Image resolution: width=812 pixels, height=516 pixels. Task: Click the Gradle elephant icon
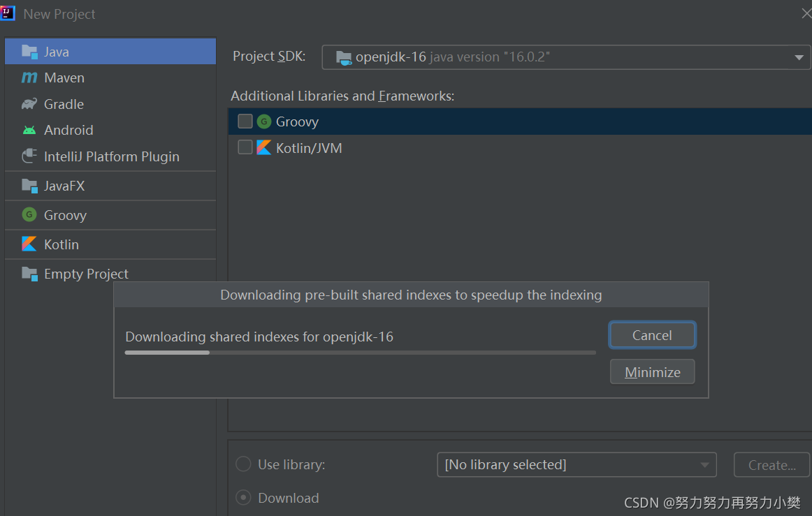(x=29, y=104)
